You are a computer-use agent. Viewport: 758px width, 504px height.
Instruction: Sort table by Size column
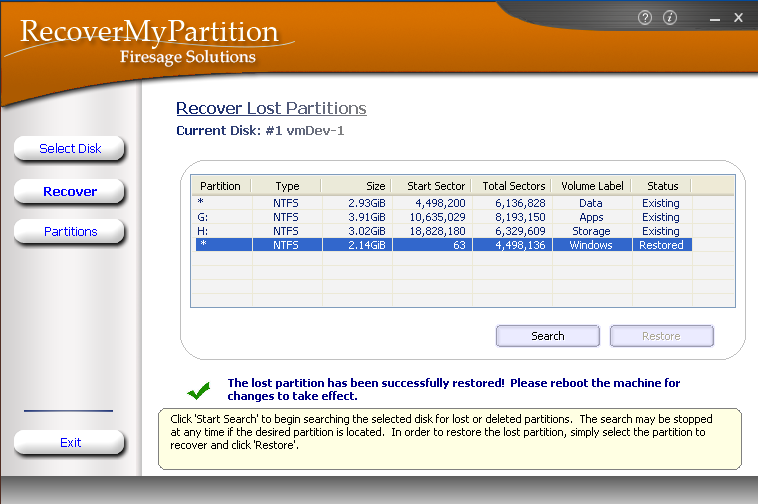(x=357, y=186)
